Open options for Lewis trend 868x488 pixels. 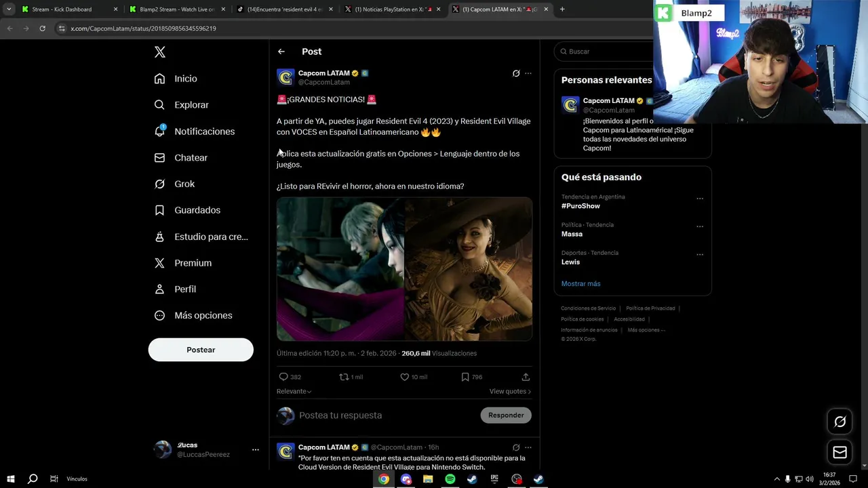click(x=700, y=255)
